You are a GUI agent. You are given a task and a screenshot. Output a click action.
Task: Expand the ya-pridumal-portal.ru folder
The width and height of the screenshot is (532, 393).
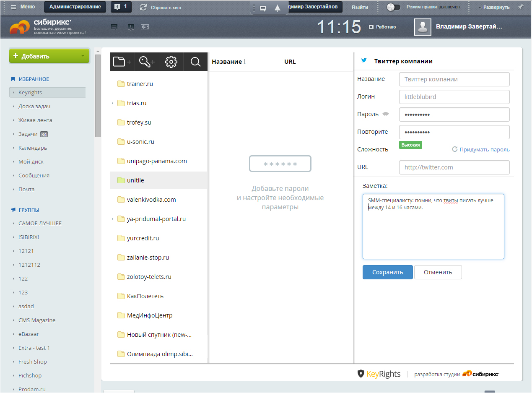[113, 219]
